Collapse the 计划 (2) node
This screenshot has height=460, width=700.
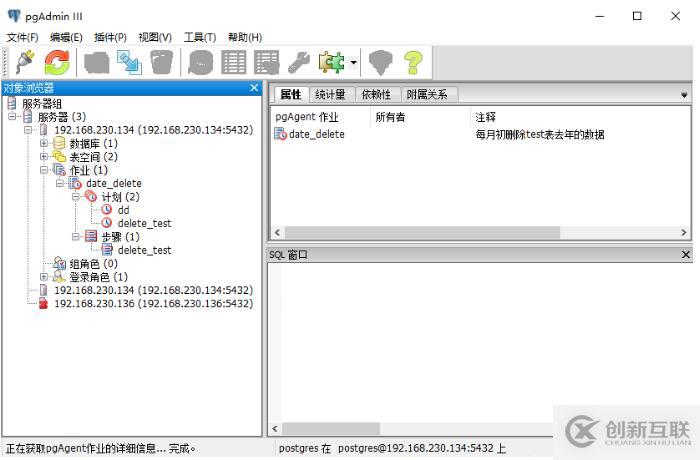click(75, 197)
